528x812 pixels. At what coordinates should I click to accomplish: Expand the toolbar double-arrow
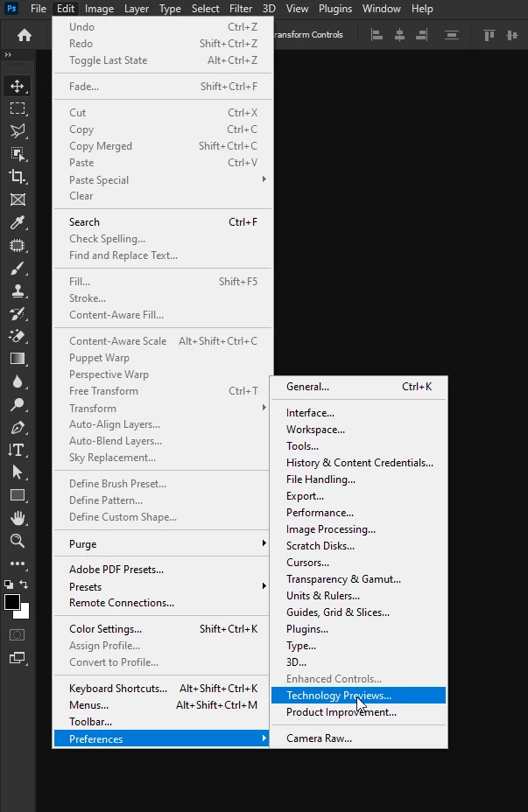point(8,54)
